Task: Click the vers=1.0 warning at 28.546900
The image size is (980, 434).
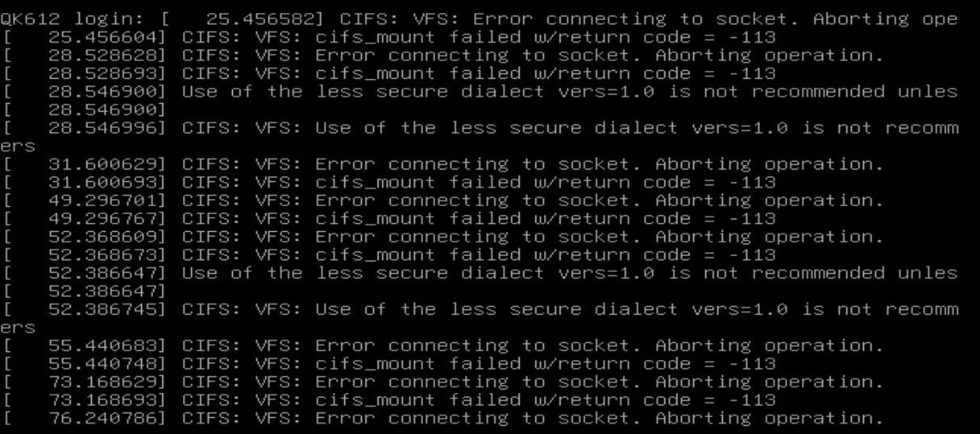Action: point(480,92)
